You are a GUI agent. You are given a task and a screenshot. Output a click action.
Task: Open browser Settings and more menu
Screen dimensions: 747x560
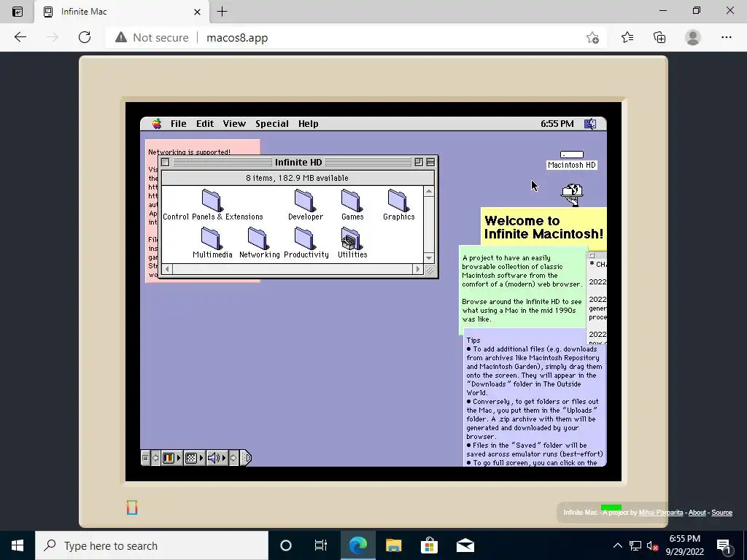726,37
